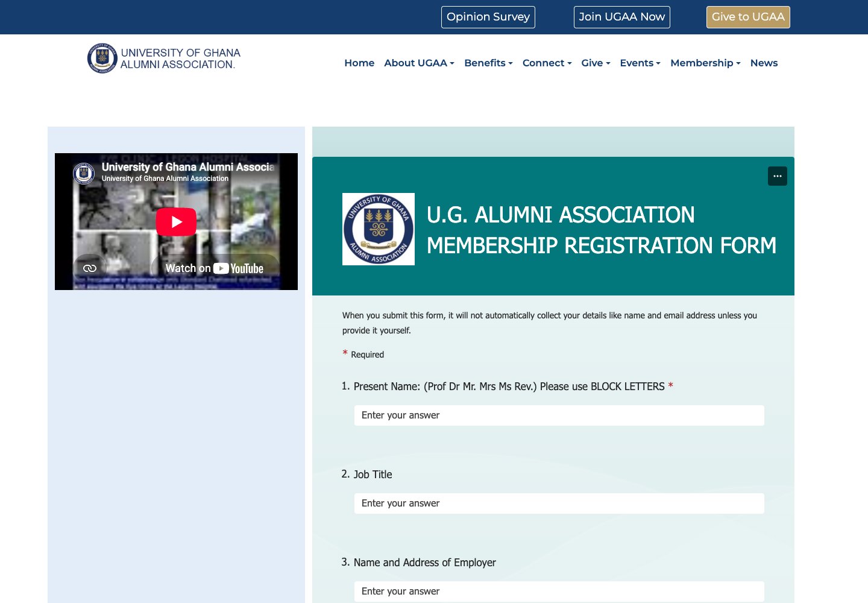Screen dimensions: 868x603
Task: Open the Connect dropdown menu
Action: tap(547, 63)
